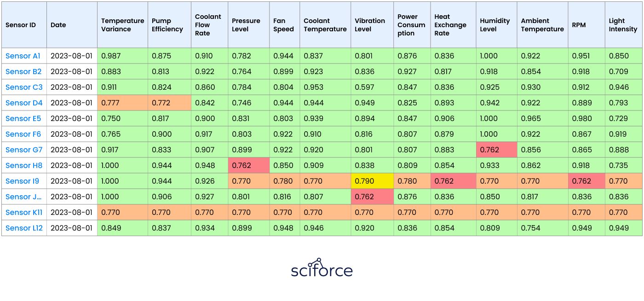This screenshot has height=301, width=644.
Task: Click the Sensor K11 link
Action: (x=24, y=212)
